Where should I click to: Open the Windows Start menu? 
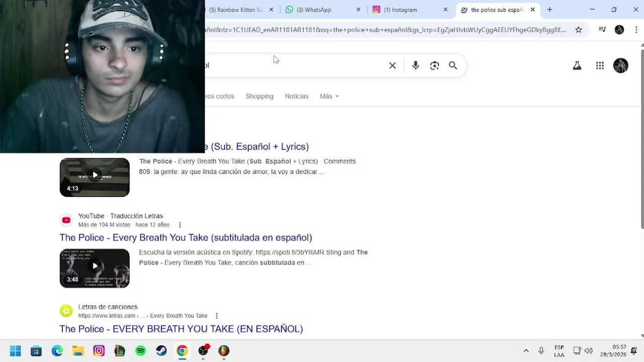(x=15, y=350)
